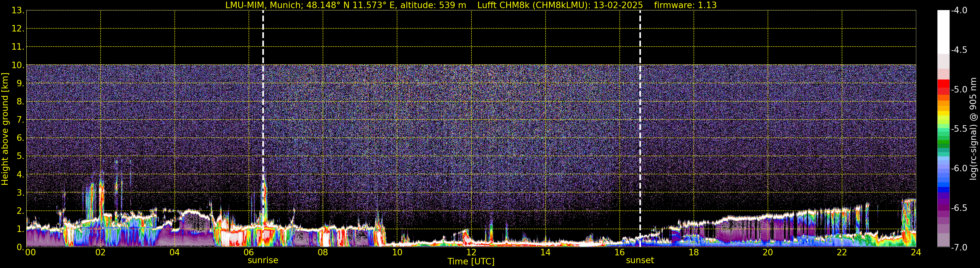This screenshot has width=980, height=268.
Task: Click the '1.' height axis tick label
Action: point(20,229)
